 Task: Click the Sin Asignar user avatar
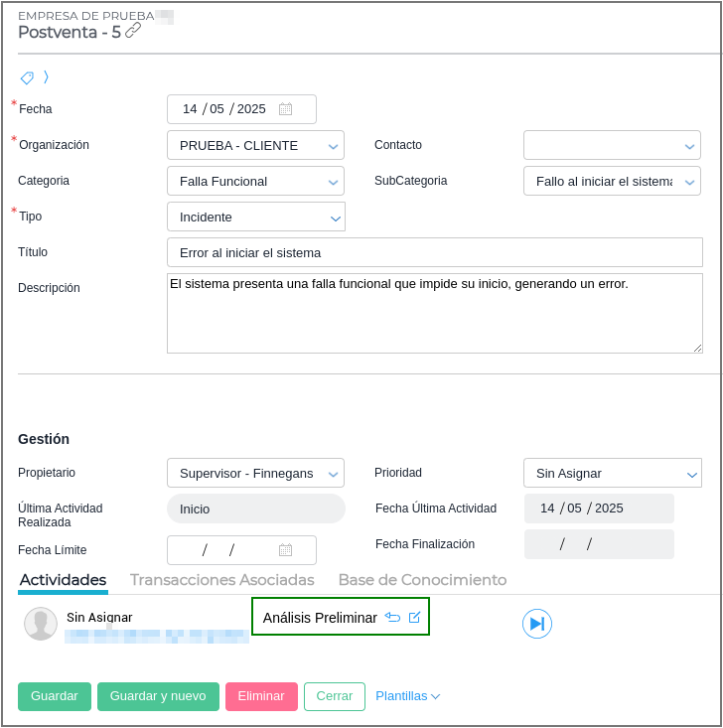(x=41, y=624)
